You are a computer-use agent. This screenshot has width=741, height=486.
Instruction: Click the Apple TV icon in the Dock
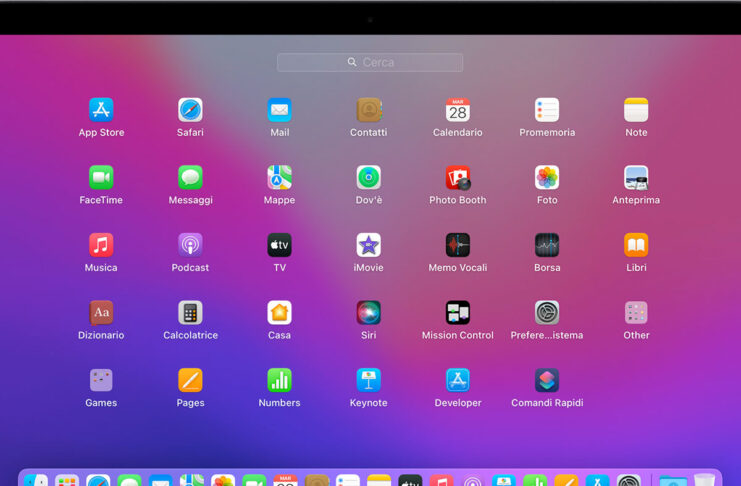tap(410, 480)
